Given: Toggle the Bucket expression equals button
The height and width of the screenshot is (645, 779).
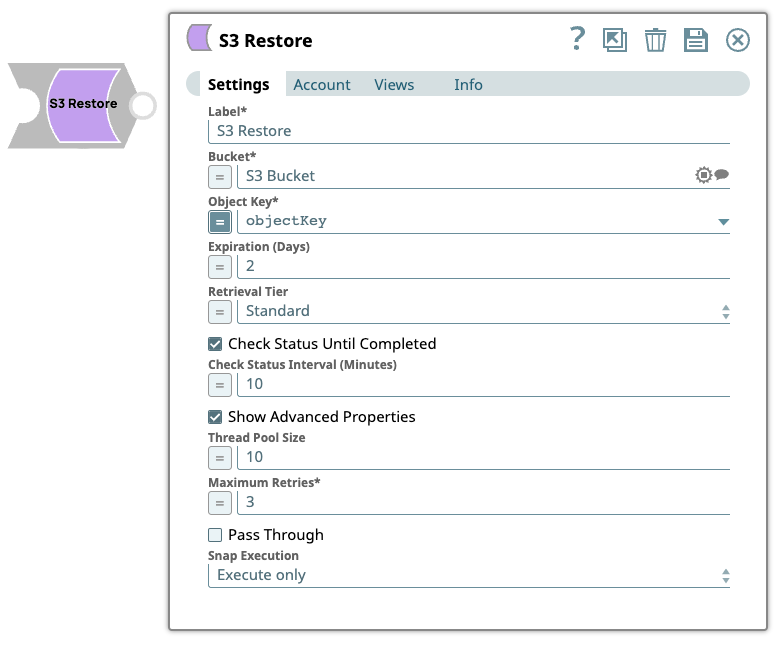Looking at the screenshot, I should [220, 176].
